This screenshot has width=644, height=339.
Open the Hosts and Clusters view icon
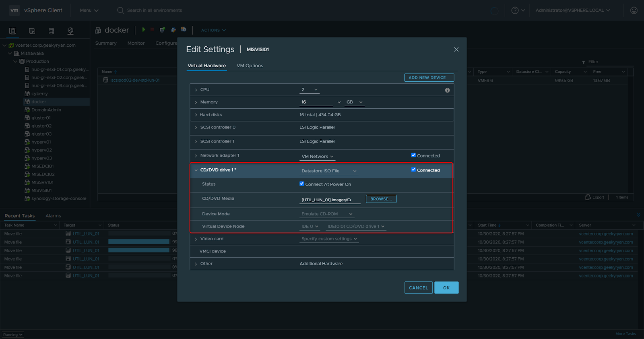pos(13,31)
